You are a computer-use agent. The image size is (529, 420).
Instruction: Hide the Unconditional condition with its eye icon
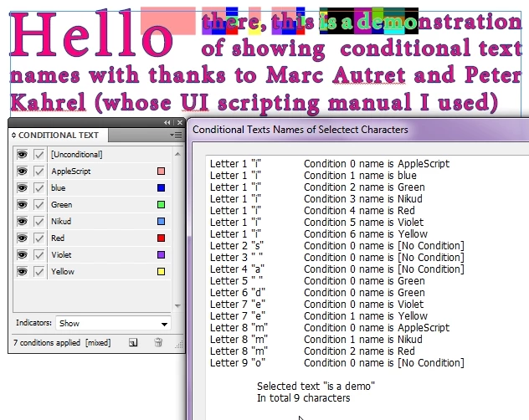coord(23,155)
